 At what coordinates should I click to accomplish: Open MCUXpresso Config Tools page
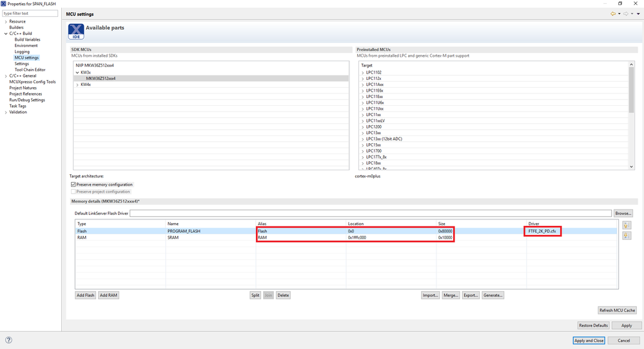point(32,82)
